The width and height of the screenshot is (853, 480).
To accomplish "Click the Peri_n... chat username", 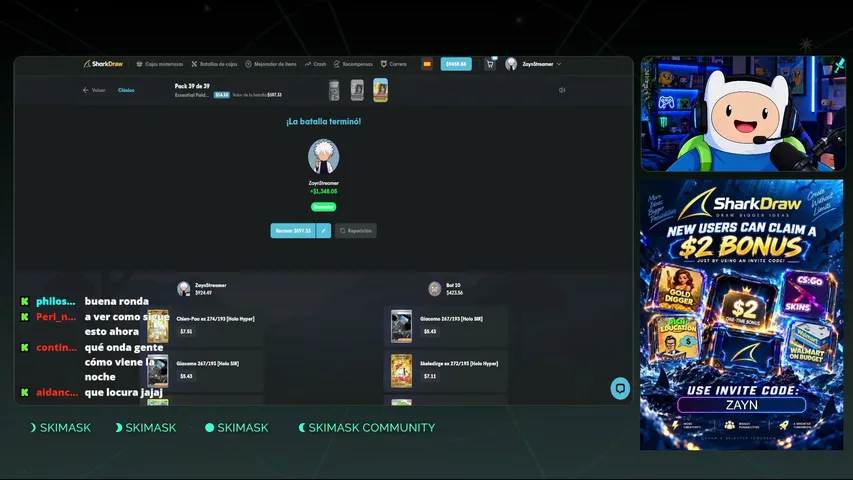I will 55,316.
